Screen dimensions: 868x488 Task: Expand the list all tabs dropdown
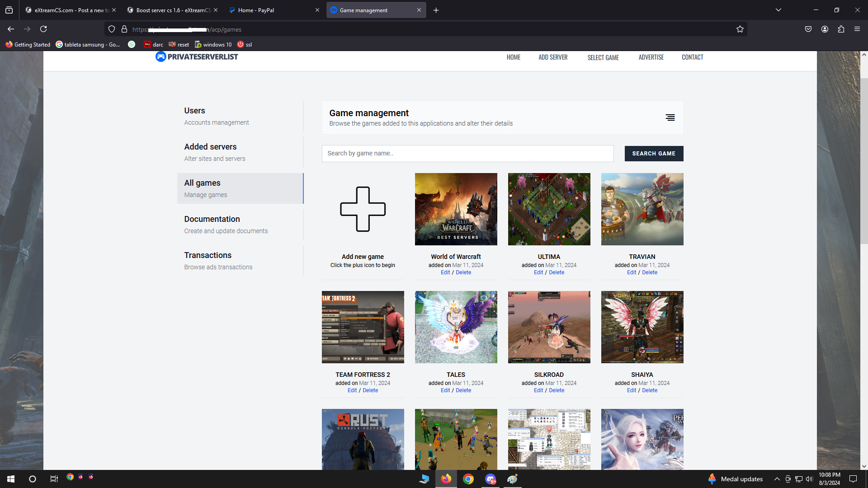(x=778, y=10)
